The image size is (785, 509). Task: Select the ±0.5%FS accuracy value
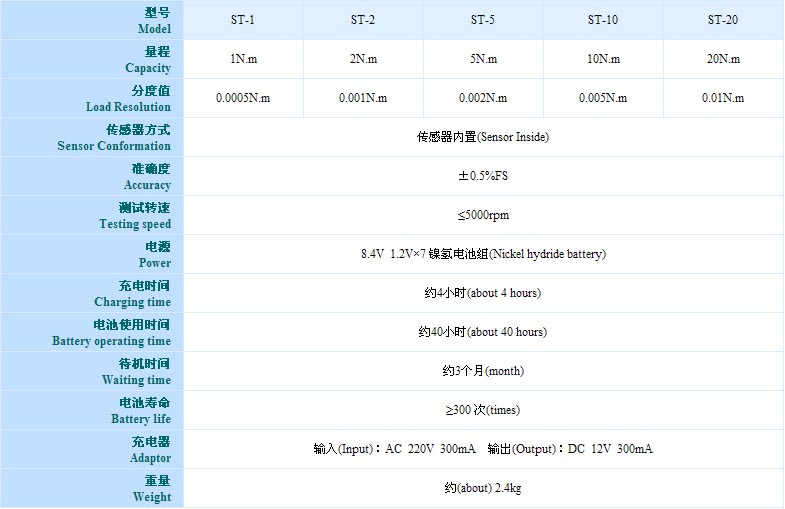pyautogui.click(x=483, y=176)
